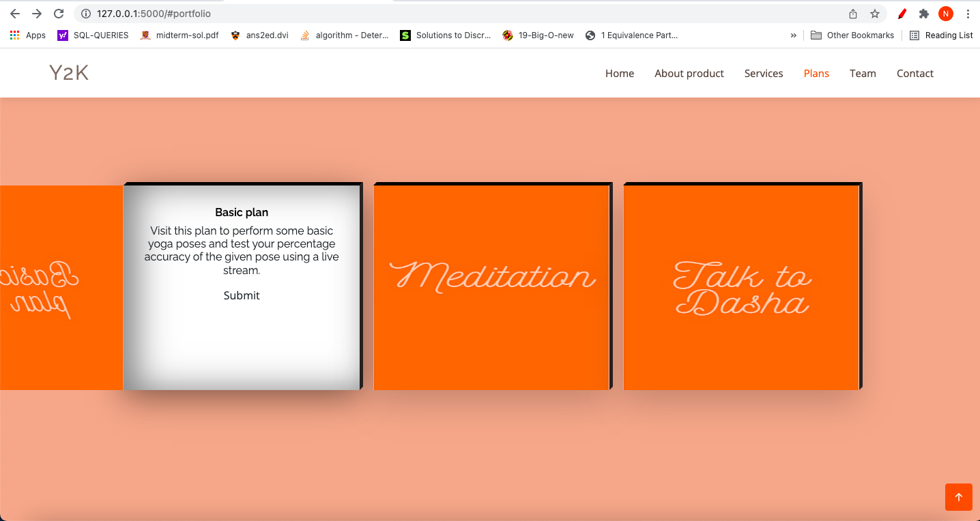The image size is (980, 521).
Task: Open the Extensions puzzle icon
Action: [x=924, y=14]
